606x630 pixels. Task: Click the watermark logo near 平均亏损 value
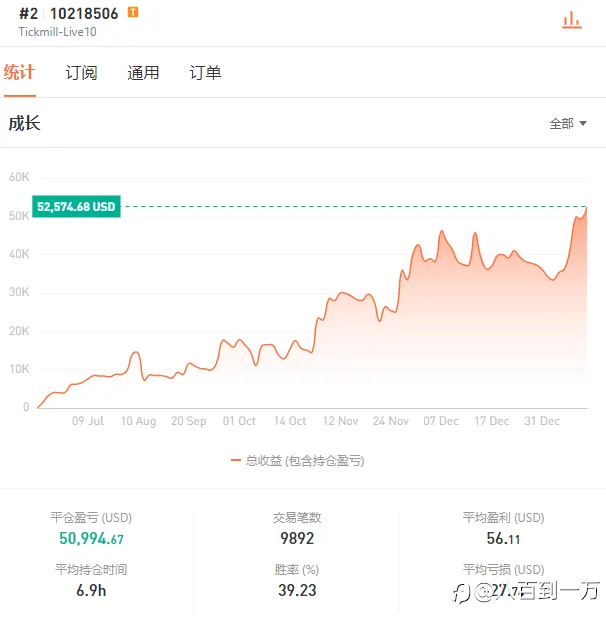(x=462, y=593)
